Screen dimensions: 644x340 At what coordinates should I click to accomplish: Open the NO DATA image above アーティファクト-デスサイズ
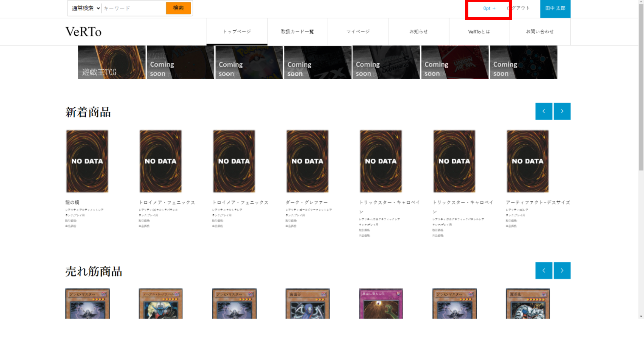[x=528, y=161]
